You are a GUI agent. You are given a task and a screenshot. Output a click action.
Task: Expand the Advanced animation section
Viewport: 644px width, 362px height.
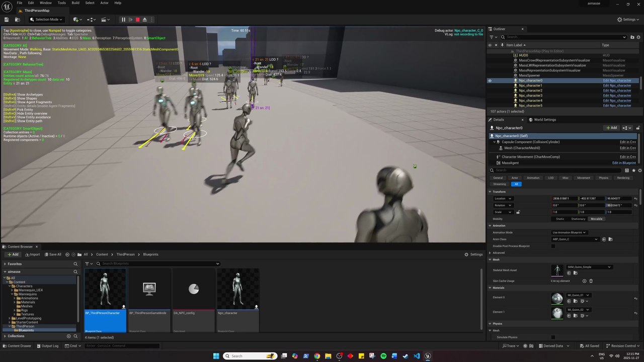tap(490, 253)
